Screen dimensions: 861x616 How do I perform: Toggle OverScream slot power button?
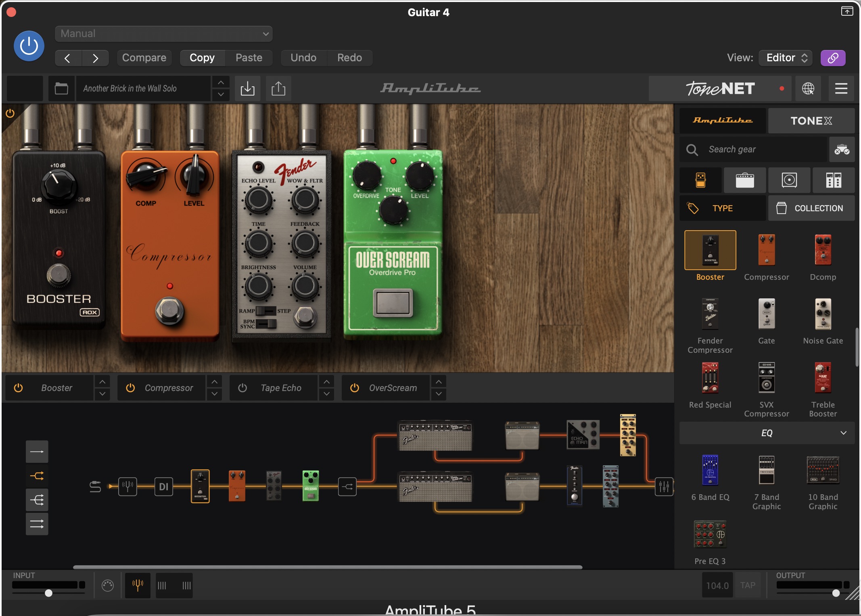point(355,388)
